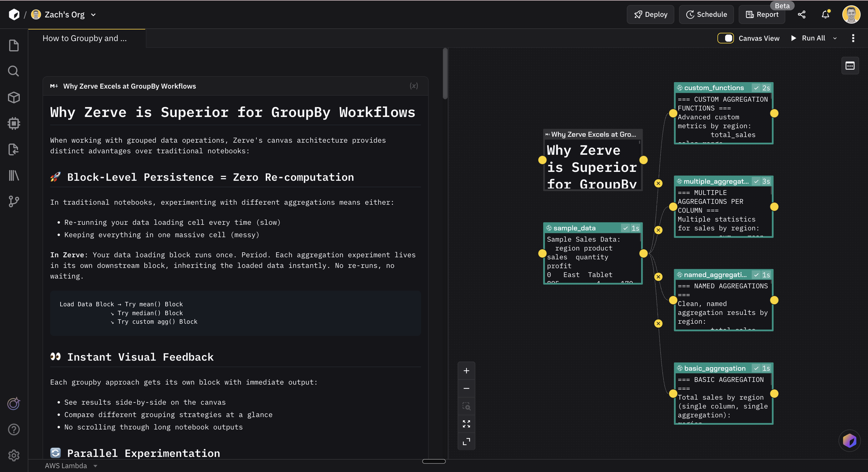Screen dimensions: 868x472
Task: Open the notifications bell icon
Action: point(826,14)
